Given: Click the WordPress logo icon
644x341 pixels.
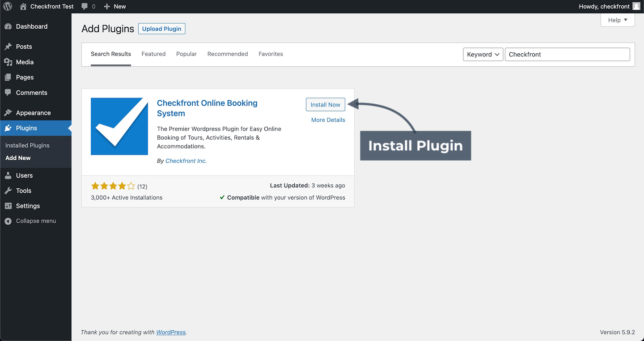Looking at the screenshot, I should click(8, 6).
